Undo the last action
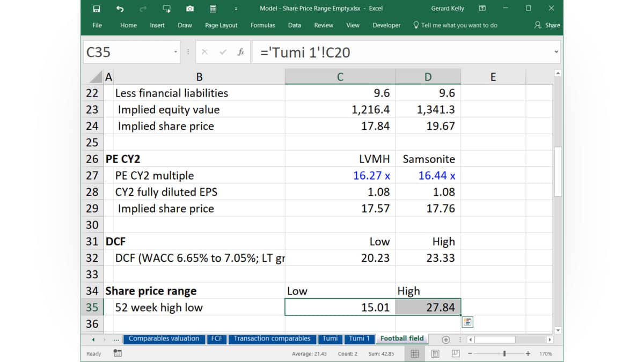The height and width of the screenshot is (362, 644). point(120,9)
